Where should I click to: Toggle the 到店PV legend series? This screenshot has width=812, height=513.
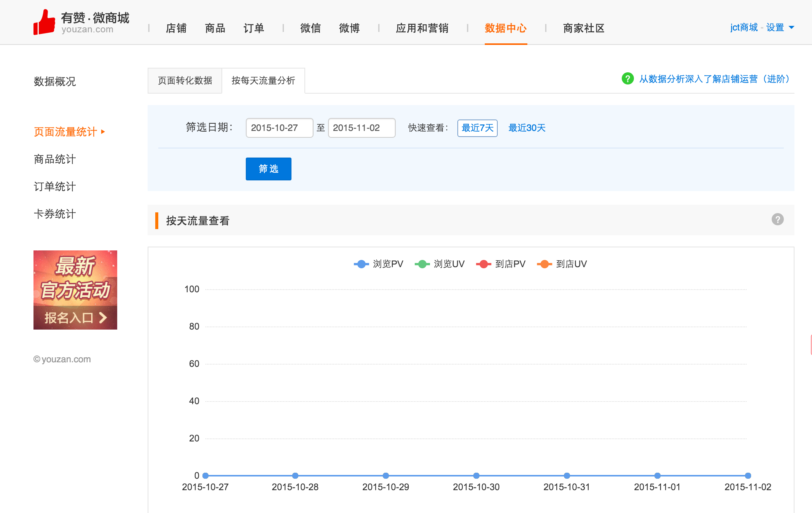coord(501,264)
